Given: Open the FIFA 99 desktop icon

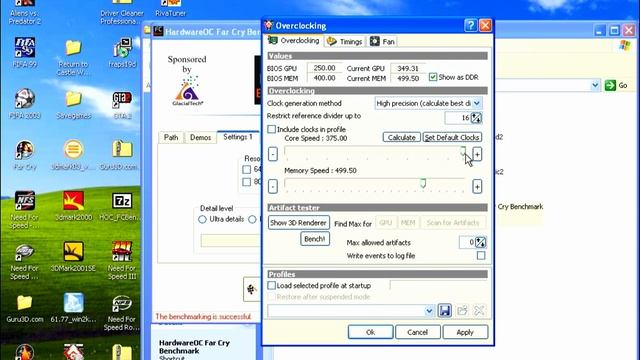Looking at the screenshot, I should click(x=25, y=52).
